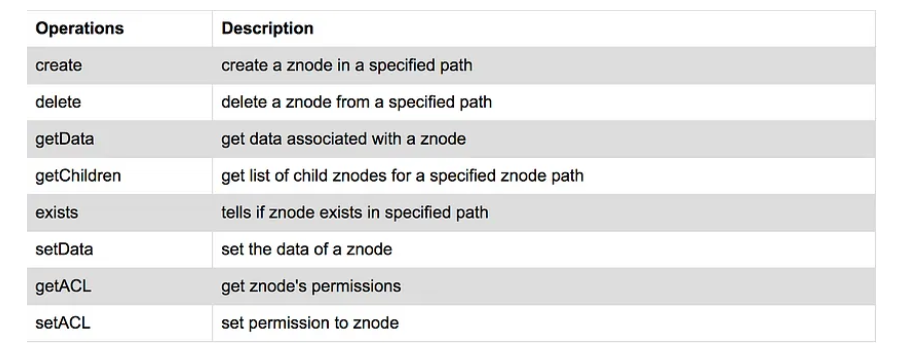The width and height of the screenshot is (897, 363).
Task: Click the 'get list of child znodes' description
Action: (x=402, y=175)
